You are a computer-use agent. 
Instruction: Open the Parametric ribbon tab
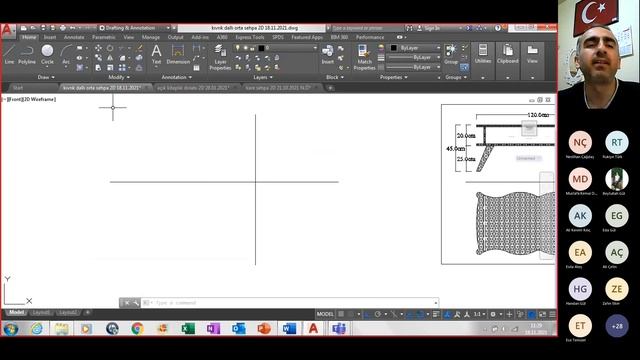pos(104,37)
